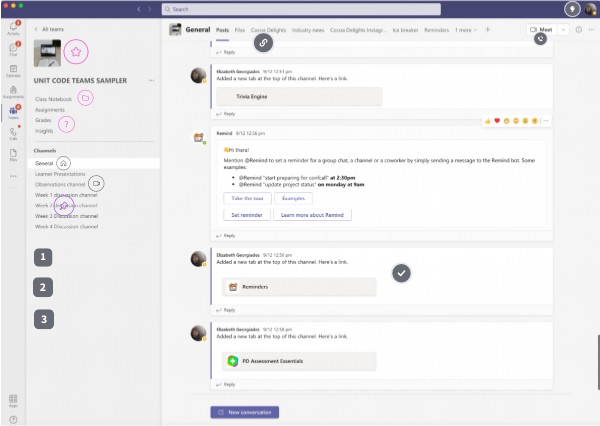Open Files in the left app rail
The width and height of the screenshot is (600, 426).
coord(14,155)
